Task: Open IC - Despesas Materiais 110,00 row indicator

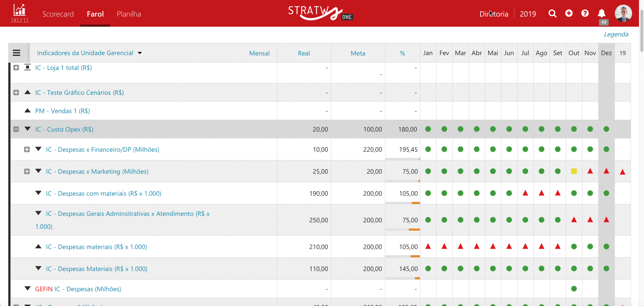Action: coord(97,269)
